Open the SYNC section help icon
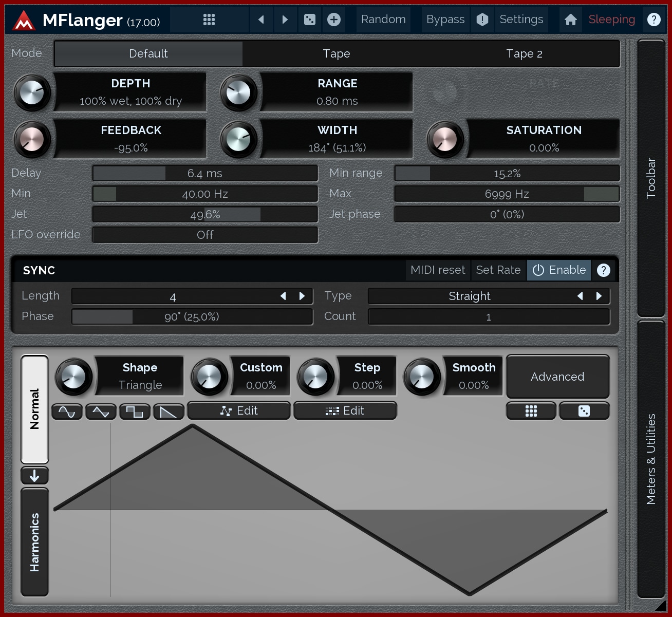Screen dimensions: 672x617 pos(604,270)
